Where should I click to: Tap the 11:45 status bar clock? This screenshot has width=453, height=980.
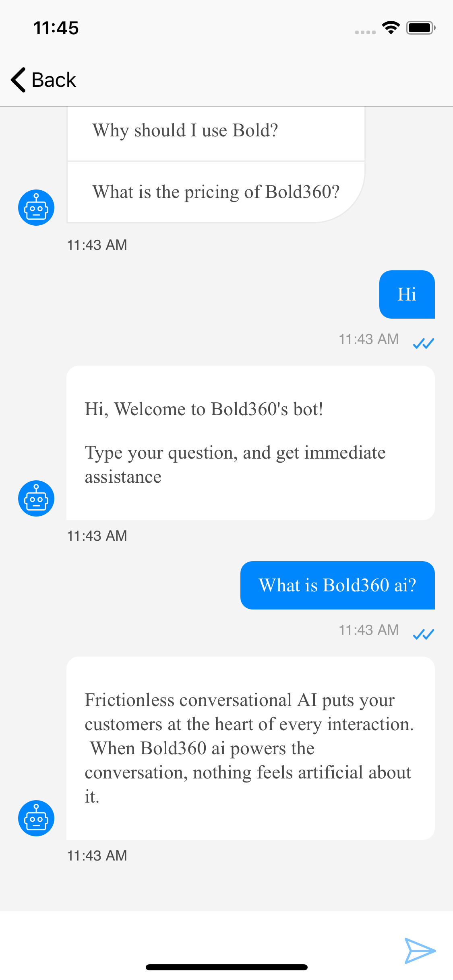pyautogui.click(x=56, y=28)
